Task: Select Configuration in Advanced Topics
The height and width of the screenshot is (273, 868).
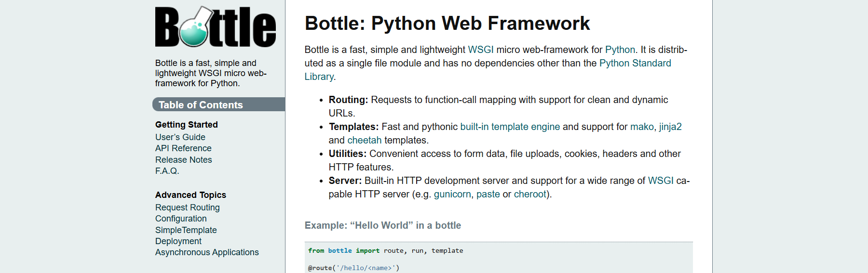Action: coord(181,219)
